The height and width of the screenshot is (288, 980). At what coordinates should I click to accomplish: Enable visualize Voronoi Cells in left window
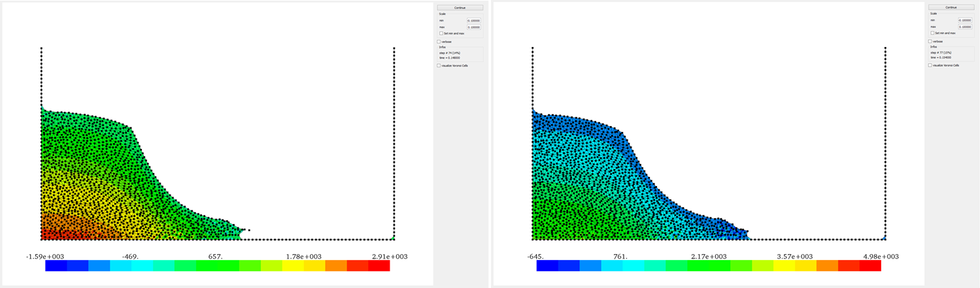[x=439, y=65]
